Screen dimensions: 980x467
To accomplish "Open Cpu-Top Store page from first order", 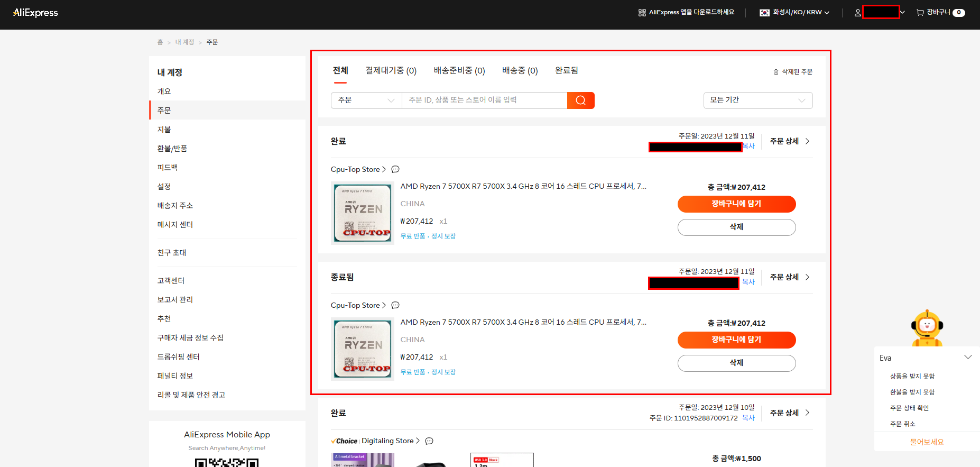I will coord(358,169).
